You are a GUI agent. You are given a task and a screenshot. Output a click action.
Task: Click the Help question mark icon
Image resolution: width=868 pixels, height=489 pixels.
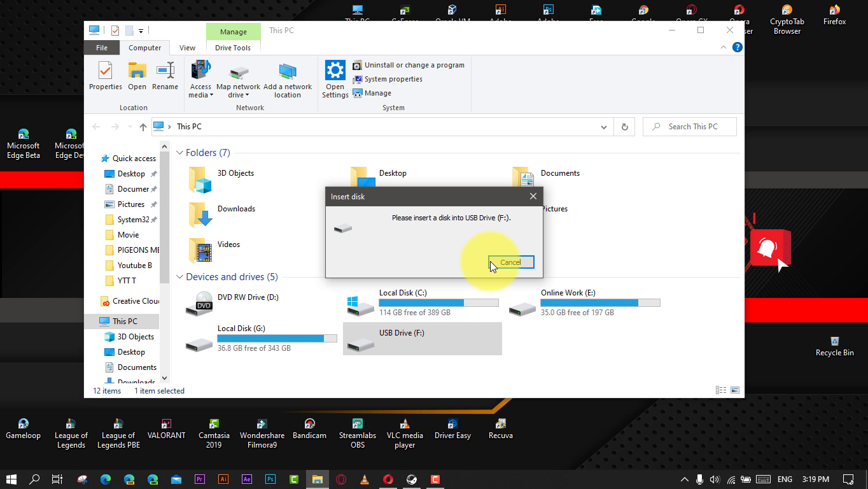[x=737, y=47]
